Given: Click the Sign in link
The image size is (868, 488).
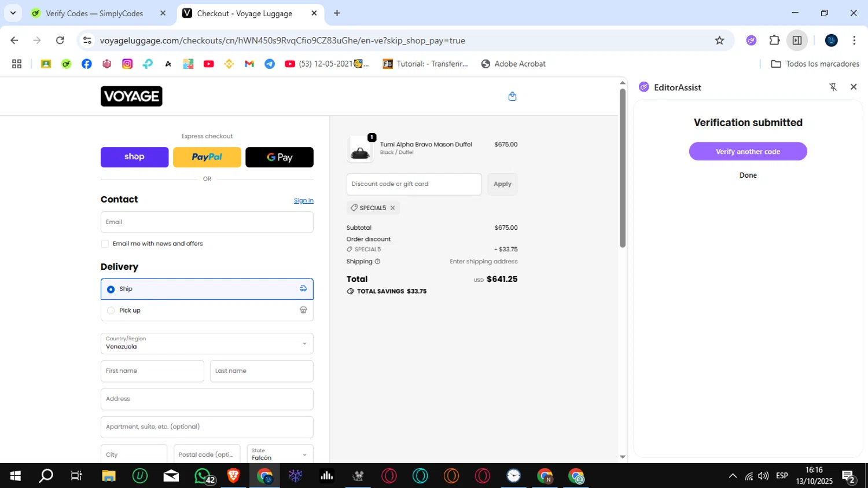Looking at the screenshot, I should 303,200.
